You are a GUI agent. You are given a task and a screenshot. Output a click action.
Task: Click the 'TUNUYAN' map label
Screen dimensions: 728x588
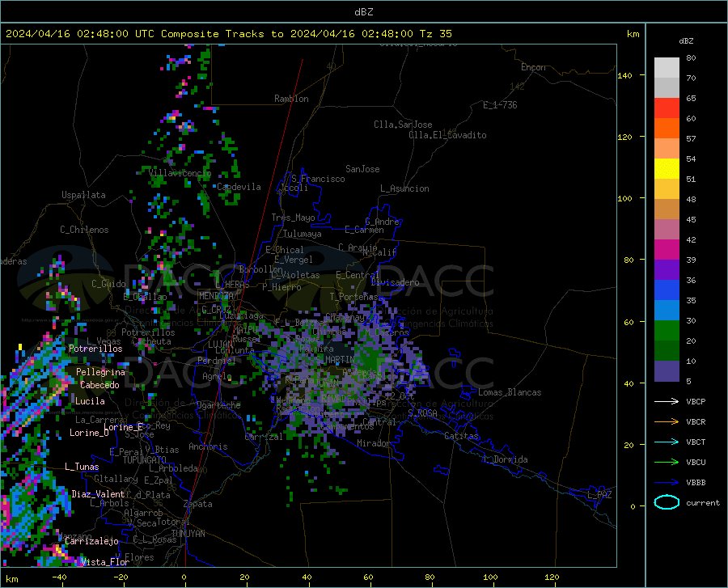click(188, 534)
